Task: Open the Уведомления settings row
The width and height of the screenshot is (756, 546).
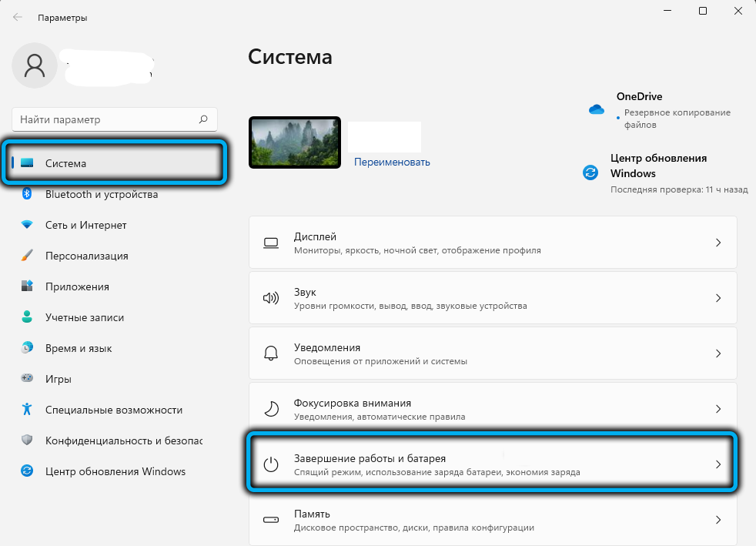Action: click(x=493, y=353)
